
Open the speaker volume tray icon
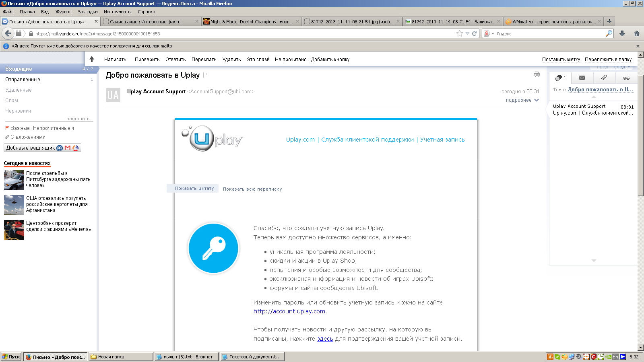[x=579, y=357]
